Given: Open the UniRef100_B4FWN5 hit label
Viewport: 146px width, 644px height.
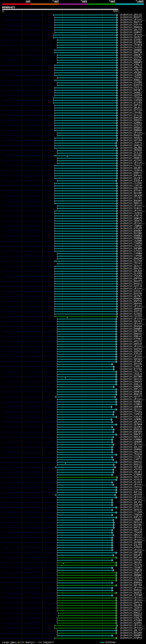Looking at the screenshot, I should click(131, 248).
